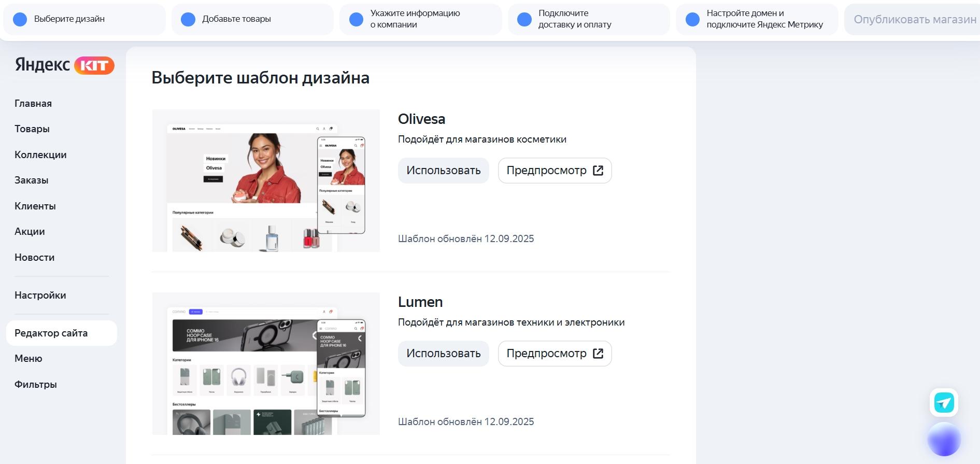Use the Olivesa template

[x=444, y=171]
